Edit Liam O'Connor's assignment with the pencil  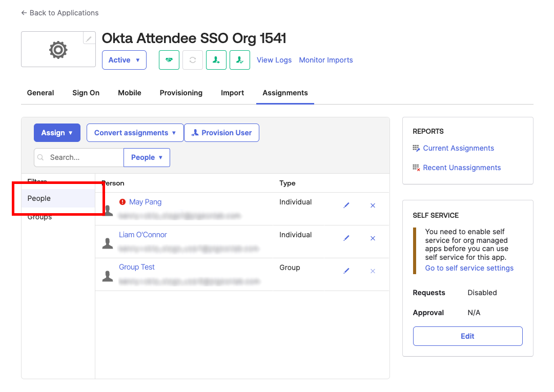pyautogui.click(x=346, y=238)
